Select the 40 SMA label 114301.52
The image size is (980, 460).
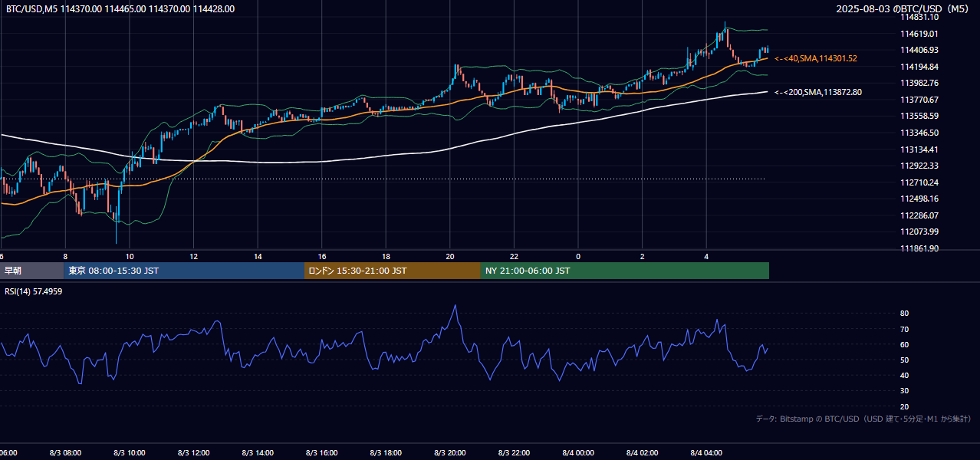[816, 58]
